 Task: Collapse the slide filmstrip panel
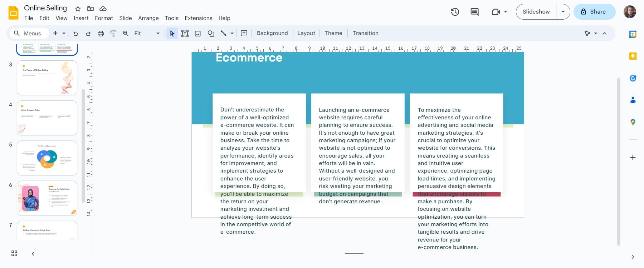33,253
